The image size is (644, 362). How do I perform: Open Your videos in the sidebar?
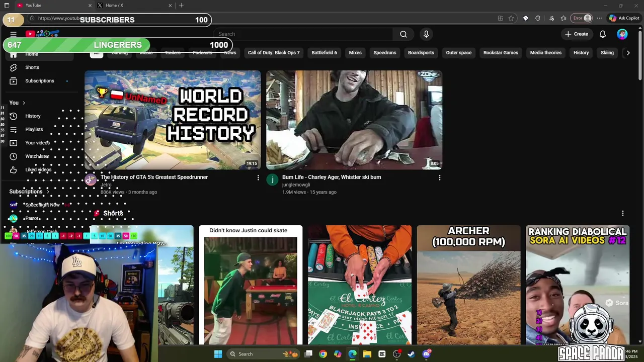click(x=37, y=143)
